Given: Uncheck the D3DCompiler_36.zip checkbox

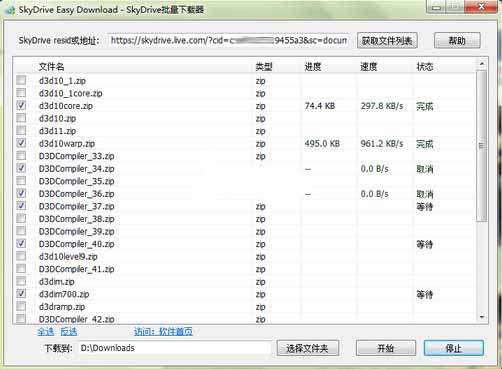Looking at the screenshot, I should (21, 193).
